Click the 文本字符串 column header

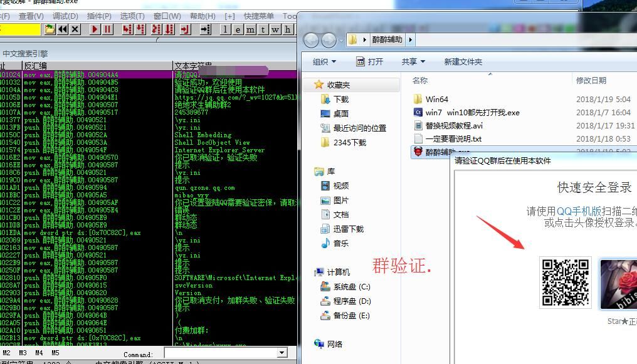click(235, 66)
